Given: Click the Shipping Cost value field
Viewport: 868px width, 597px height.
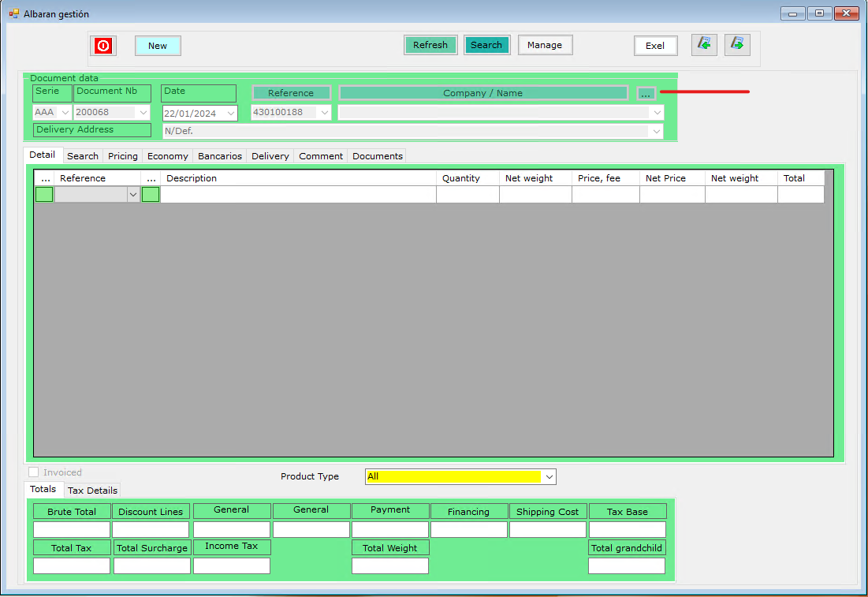Looking at the screenshot, I should click(548, 529).
